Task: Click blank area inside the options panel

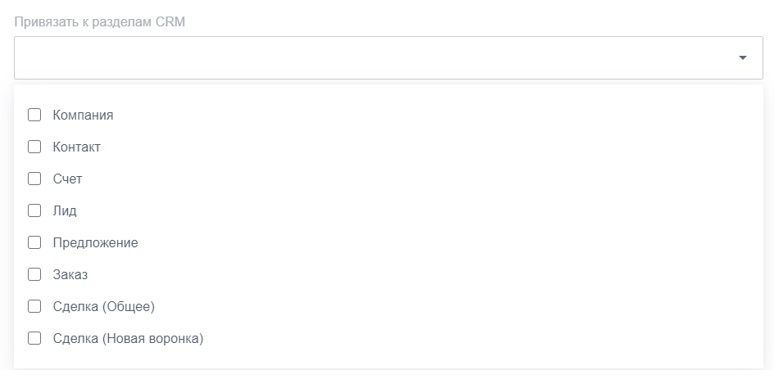Action: point(474,224)
